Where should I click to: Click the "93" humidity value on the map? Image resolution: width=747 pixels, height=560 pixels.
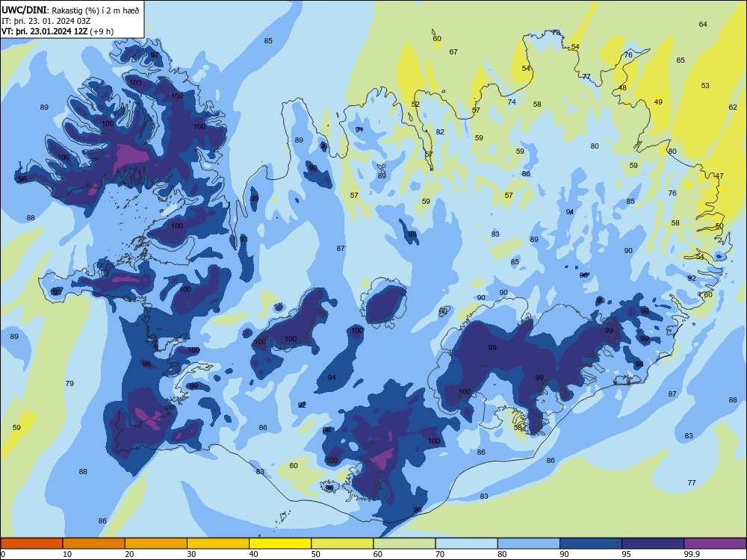(x=244, y=239)
